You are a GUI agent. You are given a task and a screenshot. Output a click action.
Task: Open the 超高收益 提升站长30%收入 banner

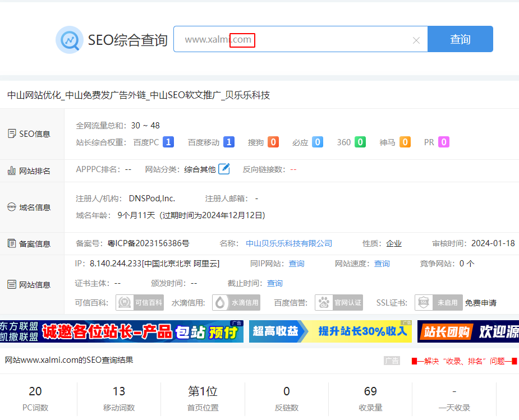pyautogui.click(x=330, y=331)
